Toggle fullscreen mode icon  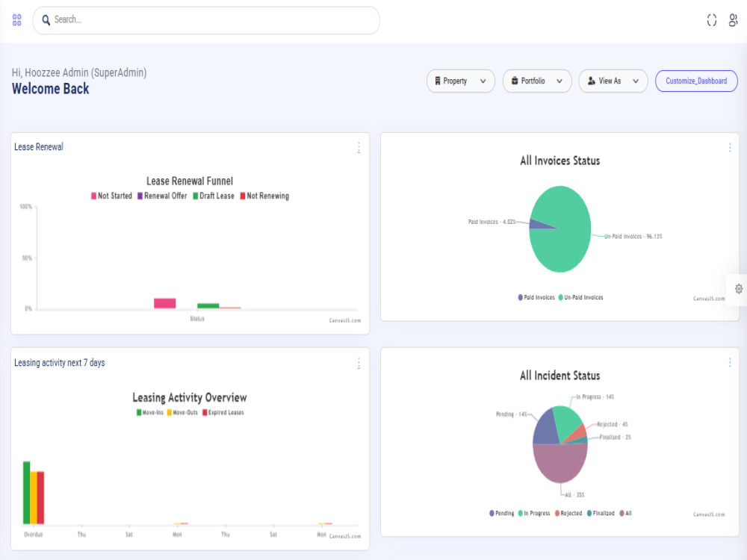(712, 20)
